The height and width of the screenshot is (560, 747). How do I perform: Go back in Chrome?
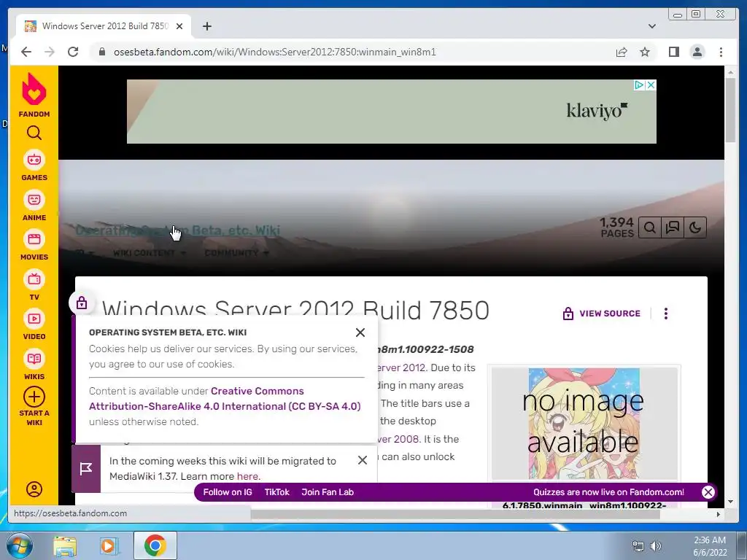[26, 52]
